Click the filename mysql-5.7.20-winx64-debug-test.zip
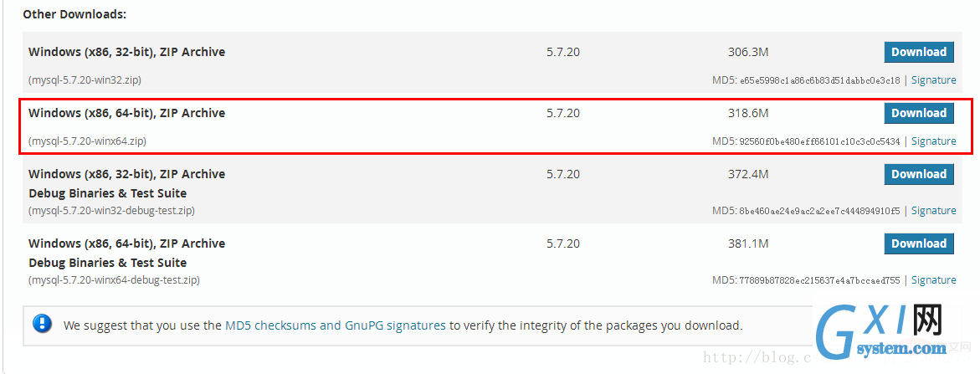This screenshot has height=374, width=980. (114, 279)
